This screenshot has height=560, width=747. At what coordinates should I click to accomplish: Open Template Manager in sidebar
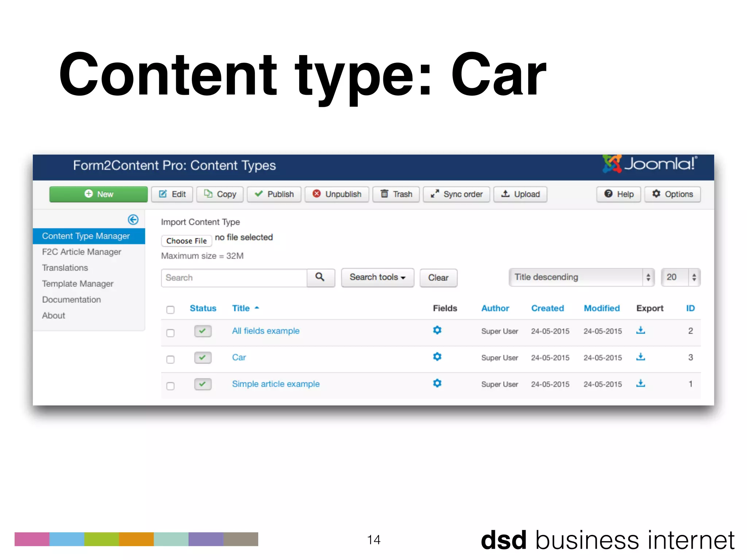point(78,284)
